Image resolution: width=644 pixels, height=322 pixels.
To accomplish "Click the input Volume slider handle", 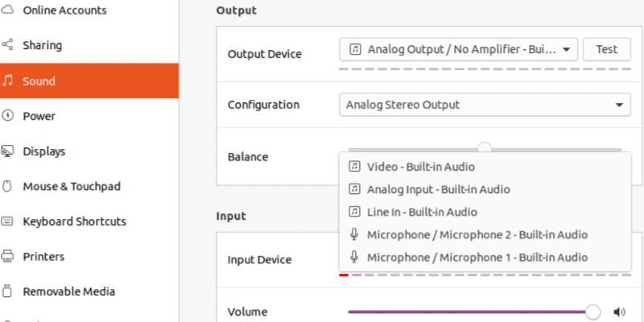I will pyautogui.click(x=592, y=312).
